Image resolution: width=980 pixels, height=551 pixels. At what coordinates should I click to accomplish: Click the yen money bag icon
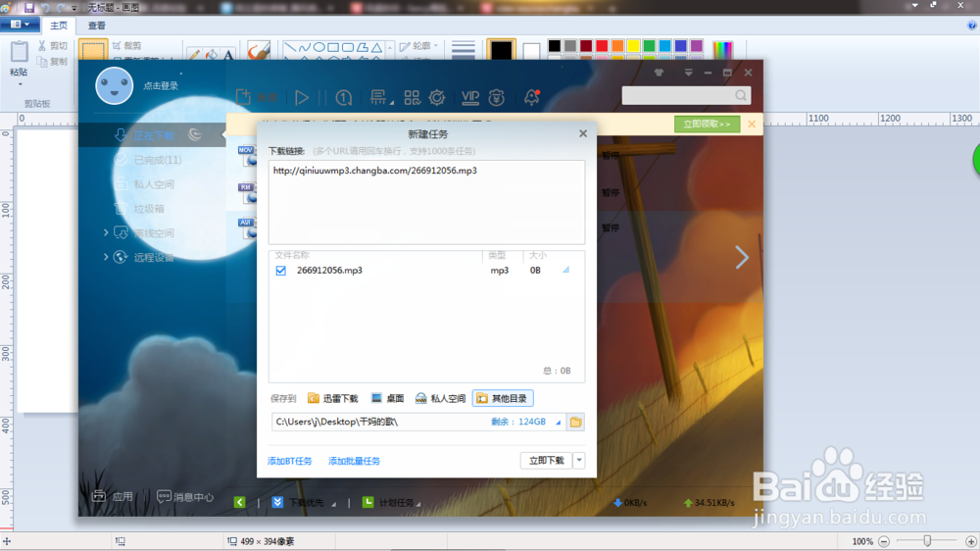497,97
